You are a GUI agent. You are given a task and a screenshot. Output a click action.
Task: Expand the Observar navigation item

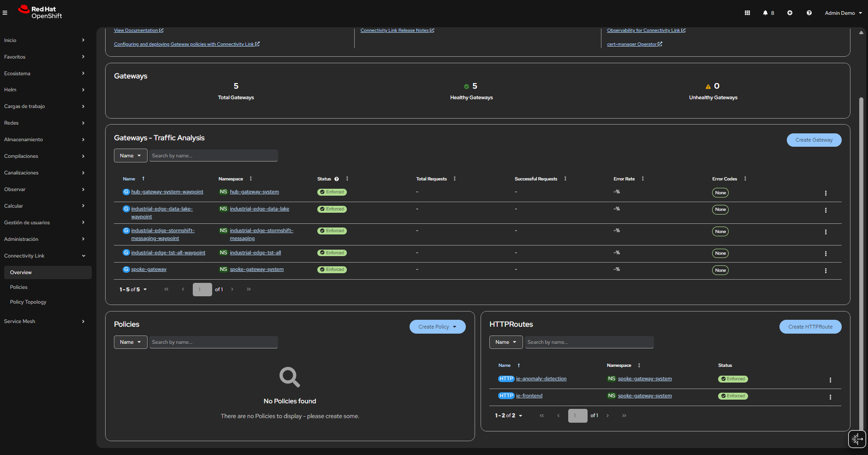[45, 189]
